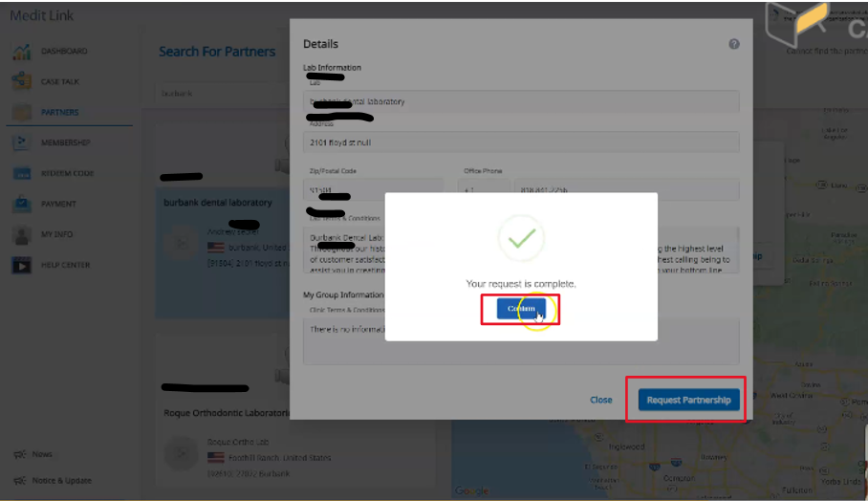Select the My Info person icon
Image resolution: width=868 pixels, height=501 pixels.
coord(22,234)
